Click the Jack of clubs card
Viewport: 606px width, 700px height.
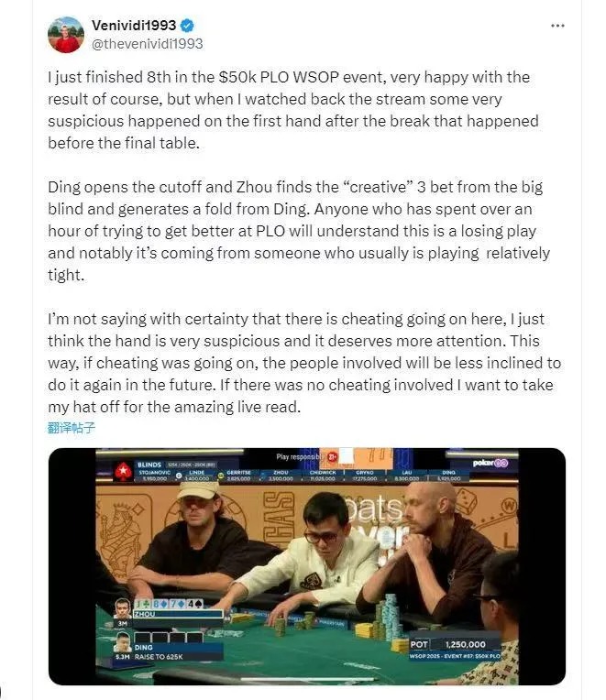coord(141,604)
